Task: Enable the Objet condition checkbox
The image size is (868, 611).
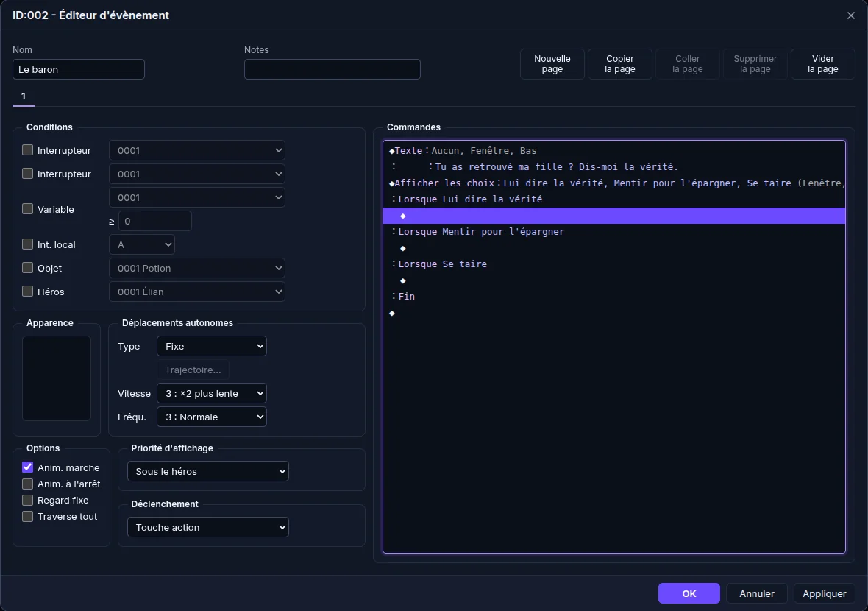Action: coord(28,268)
